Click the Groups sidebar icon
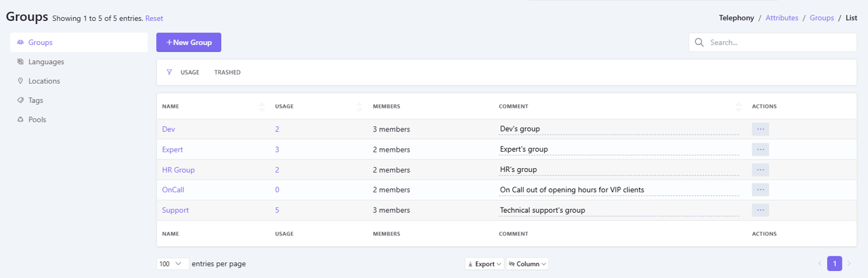 point(20,43)
